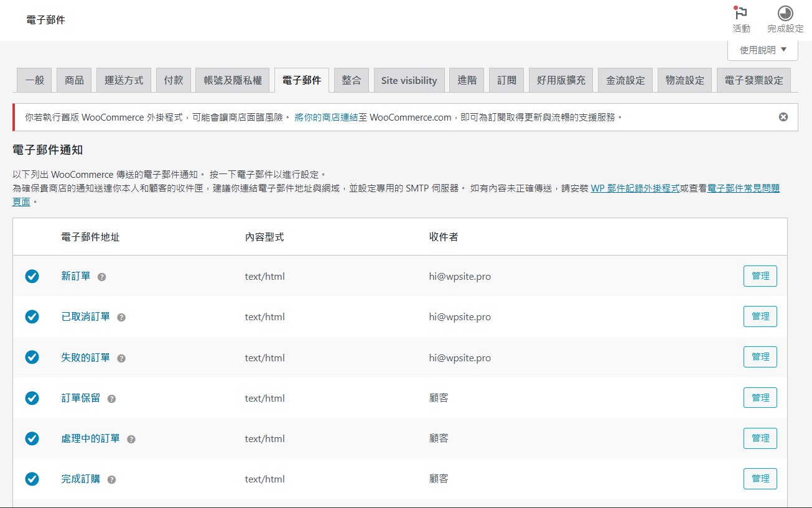Toggle the 新訂單 email enabled checkmark

coord(32,276)
